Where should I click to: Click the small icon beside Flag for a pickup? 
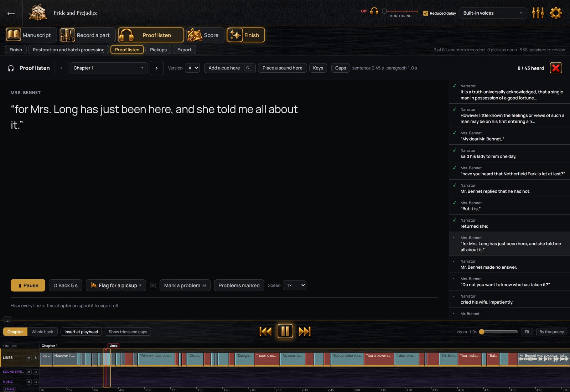click(x=153, y=285)
